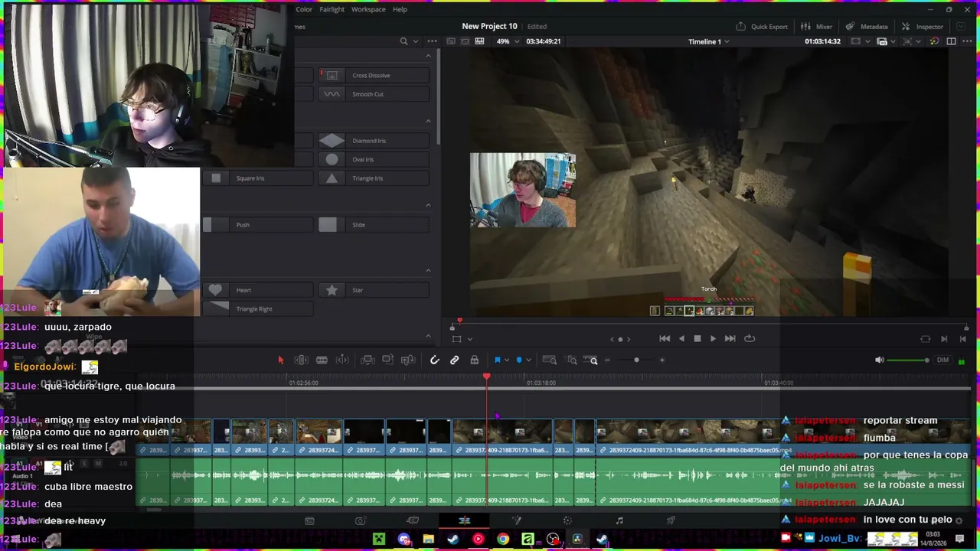Collapse the section containing Push and Slide
The image size is (980, 551).
click(428, 205)
